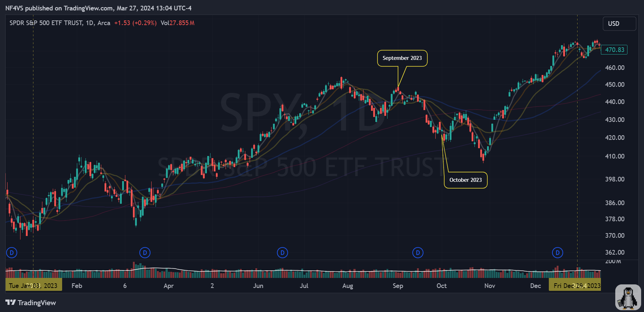The height and width of the screenshot is (312, 644).
Task: Click the Aug label on time axis
Action: (x=348, y=286)
